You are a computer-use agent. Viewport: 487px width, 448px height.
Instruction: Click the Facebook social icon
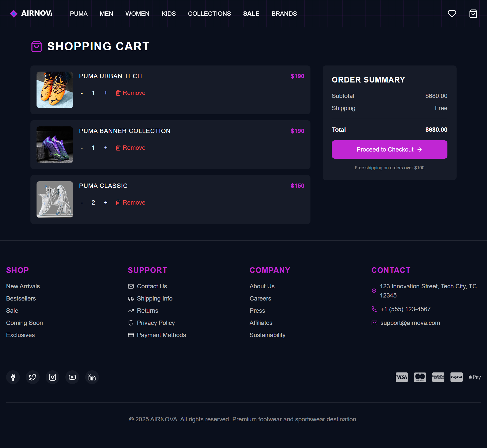tap(13, 377)
